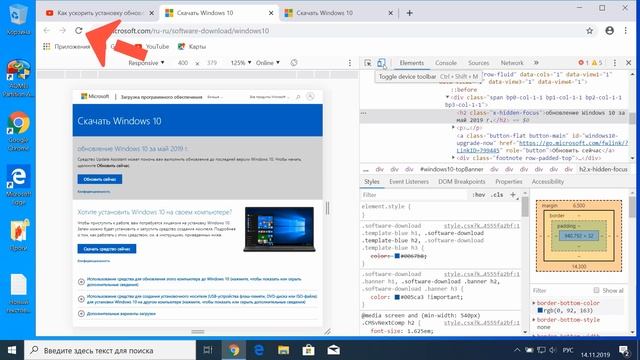Viewport: 640px width, 360px height.
Task: Open the YouTube bookmark
Action: (x=152, y=47)
